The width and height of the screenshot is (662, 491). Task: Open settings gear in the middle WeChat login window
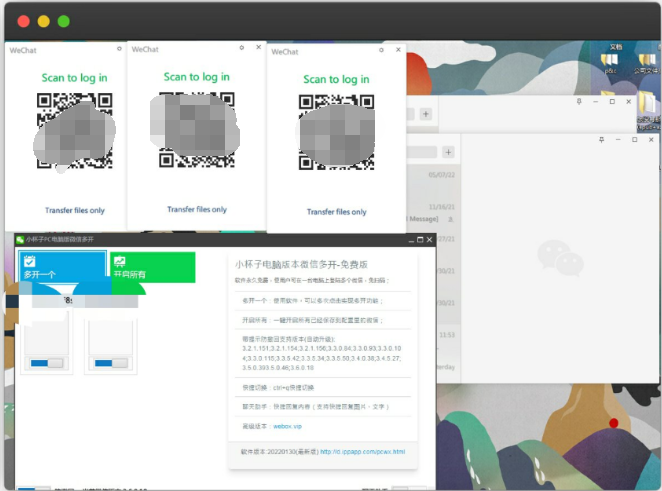(x=241, y=47)
